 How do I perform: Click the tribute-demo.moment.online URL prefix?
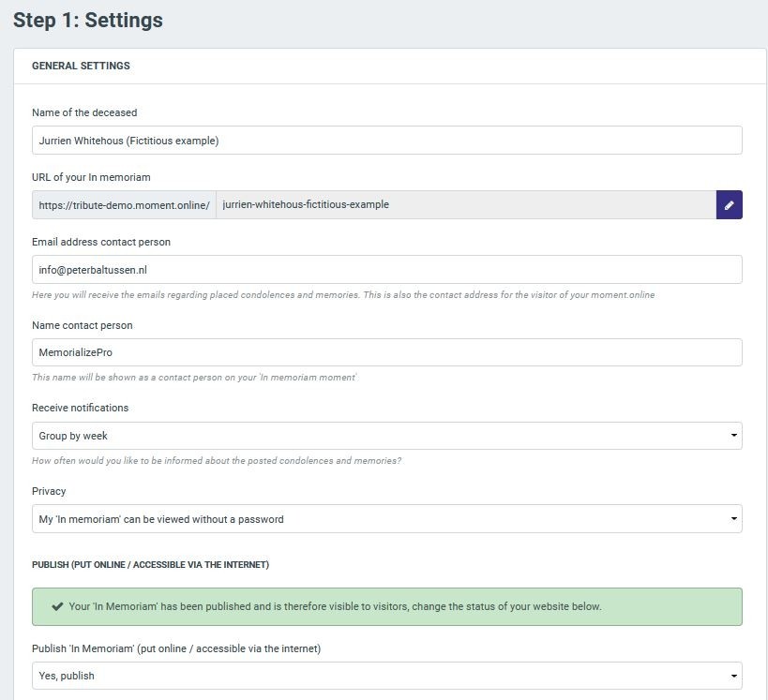click(124, 205)
